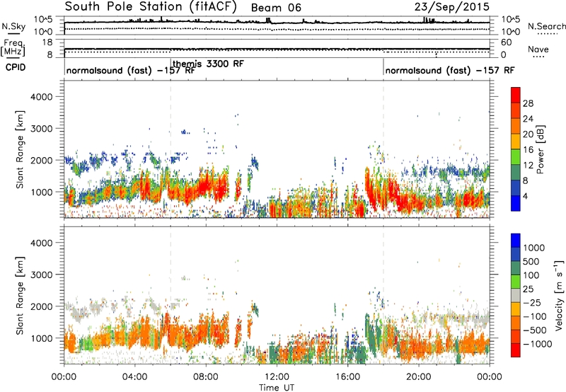Screen dimensions: 566x392
Task: Pick Power colorbar swatch between 4 and 8
Action: tap(516, 188)
